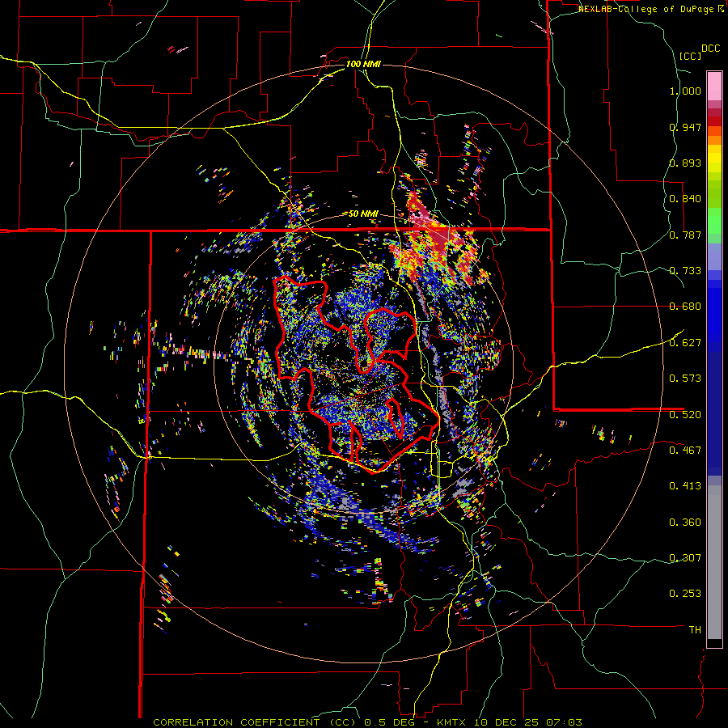Click the "0.467" legend value
This screenshot has width=728, height=728.
click(x=685, y=451)
